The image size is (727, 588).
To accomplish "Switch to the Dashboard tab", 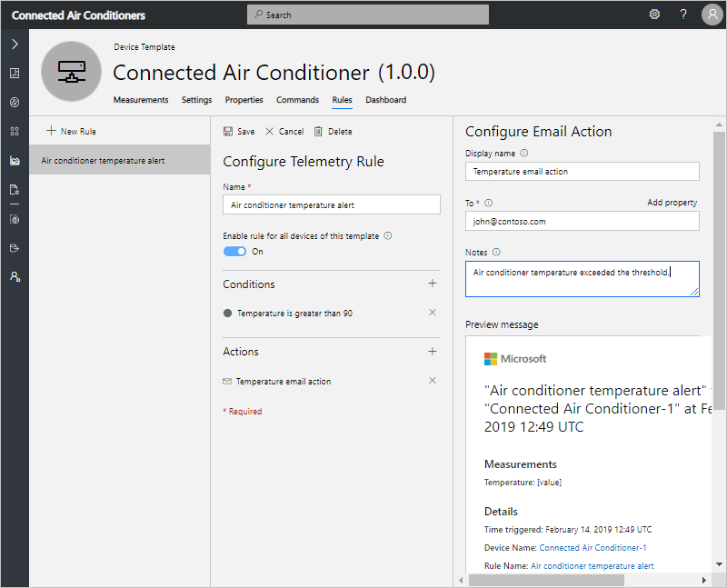I will pos(385,100).
